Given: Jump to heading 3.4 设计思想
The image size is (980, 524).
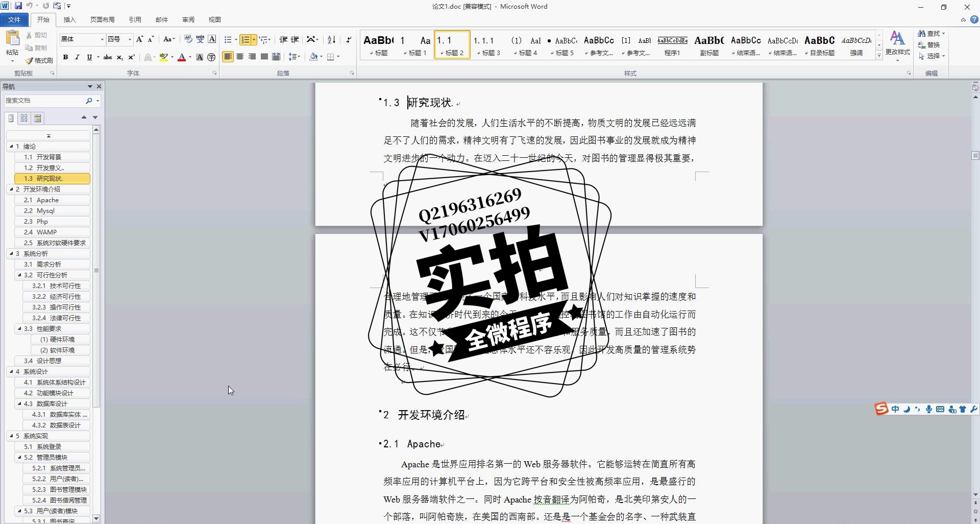Looking at the screenshot, I should pos(53,361).
